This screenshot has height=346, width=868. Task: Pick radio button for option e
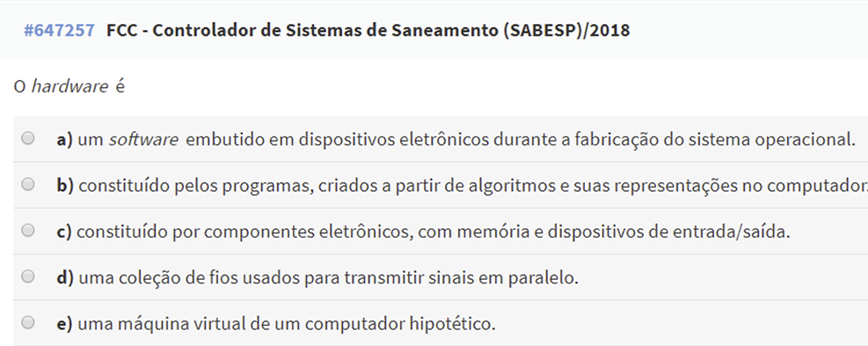point(27,322)
